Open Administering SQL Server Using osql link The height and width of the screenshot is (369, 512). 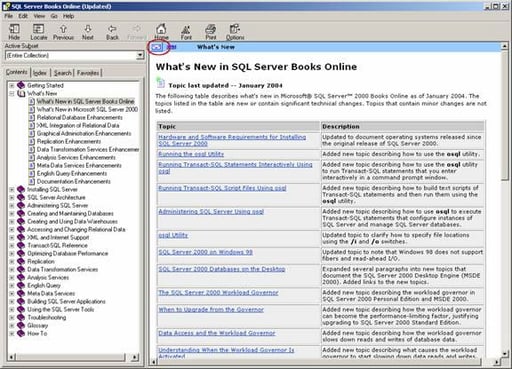(x=211, y=211)
